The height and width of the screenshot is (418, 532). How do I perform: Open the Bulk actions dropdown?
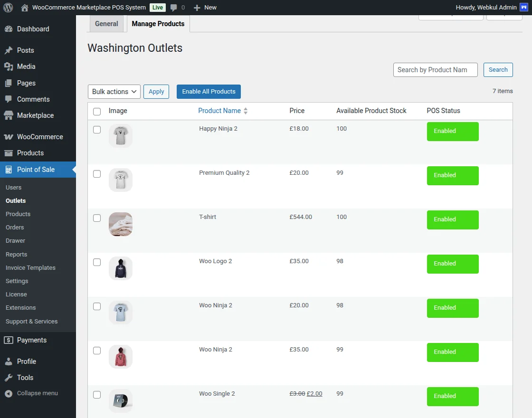coord(114,92)
